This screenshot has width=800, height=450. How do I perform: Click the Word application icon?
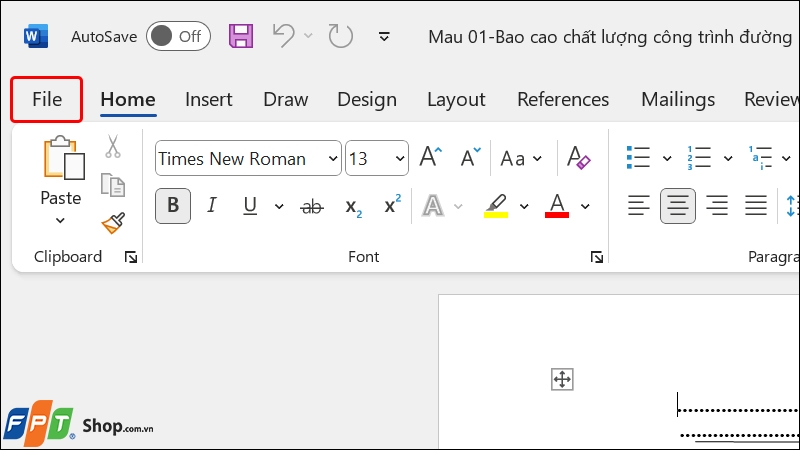click(36, 36)
